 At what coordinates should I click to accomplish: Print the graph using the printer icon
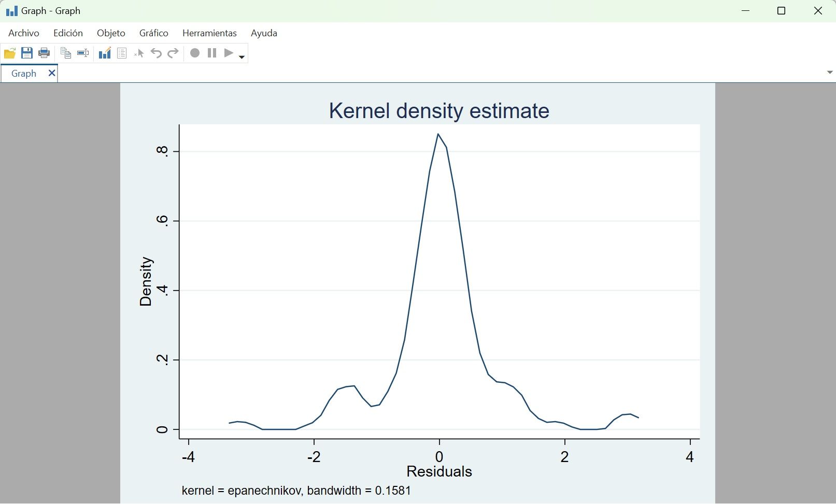pos(44,53)
